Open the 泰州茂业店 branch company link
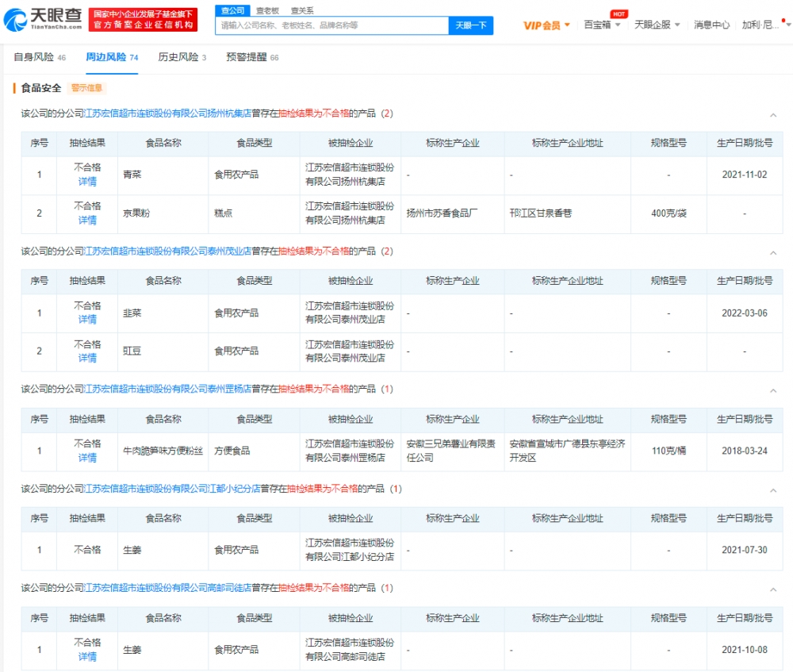Screen dimensions: 793x672 point(167,251)
